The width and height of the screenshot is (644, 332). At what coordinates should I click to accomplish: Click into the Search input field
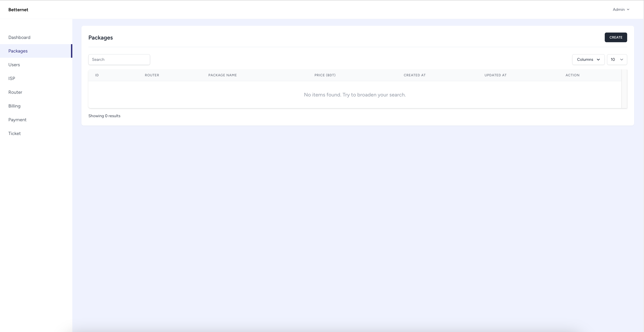(x=119, y=59)
